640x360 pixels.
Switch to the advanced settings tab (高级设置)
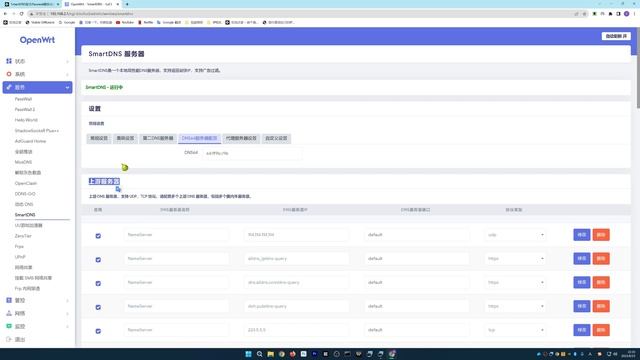click(x=125, y=138)
